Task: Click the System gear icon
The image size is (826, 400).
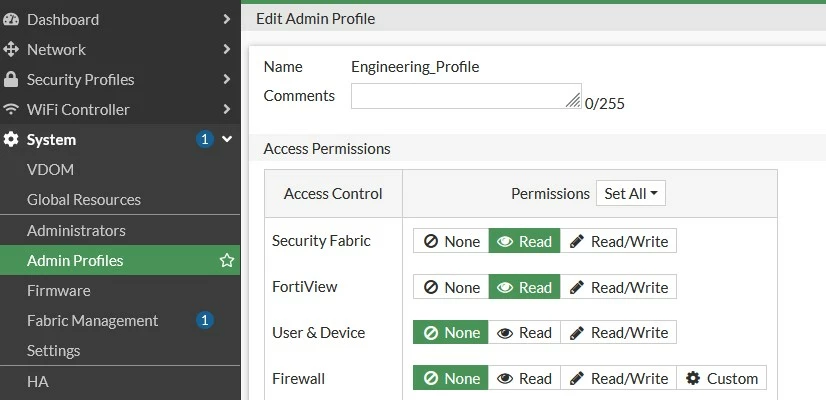Action: pyautogui.click(x=11, y=140)
